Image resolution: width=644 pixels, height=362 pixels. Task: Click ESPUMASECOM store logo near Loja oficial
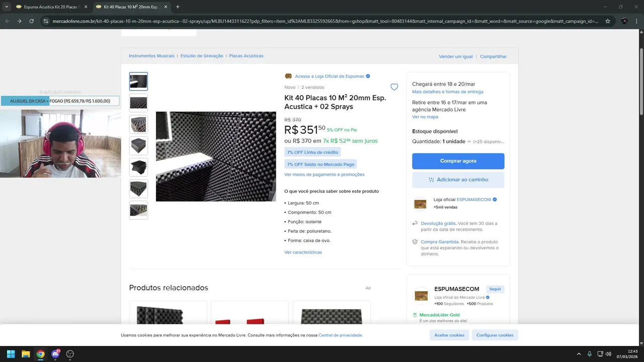[x=420, y=204]
